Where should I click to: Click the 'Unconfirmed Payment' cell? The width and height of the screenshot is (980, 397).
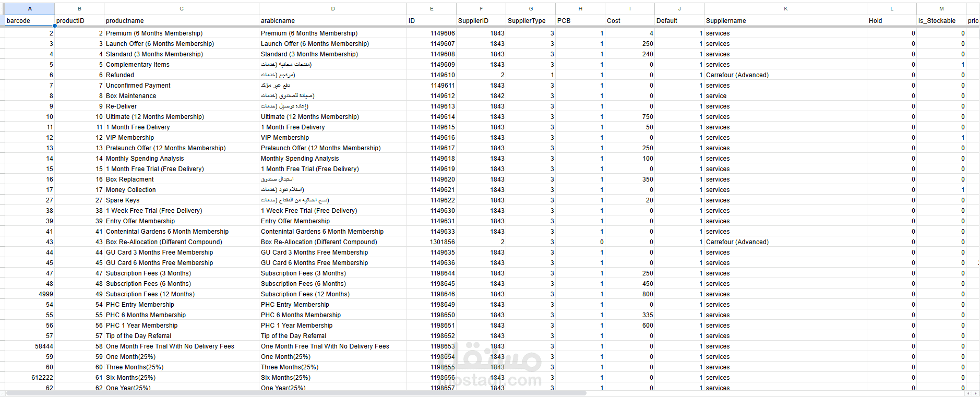[x=182, y=86]
